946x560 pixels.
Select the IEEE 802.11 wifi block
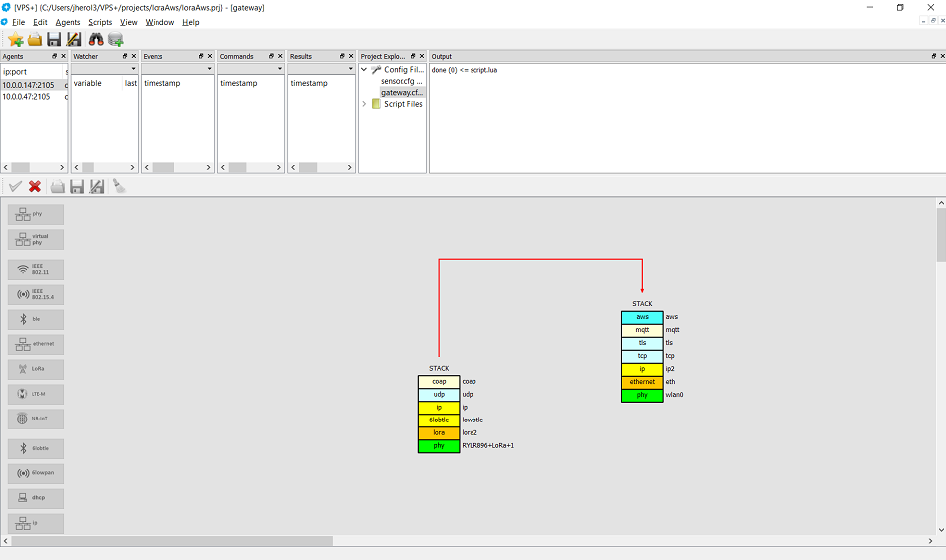coord(36,269)
